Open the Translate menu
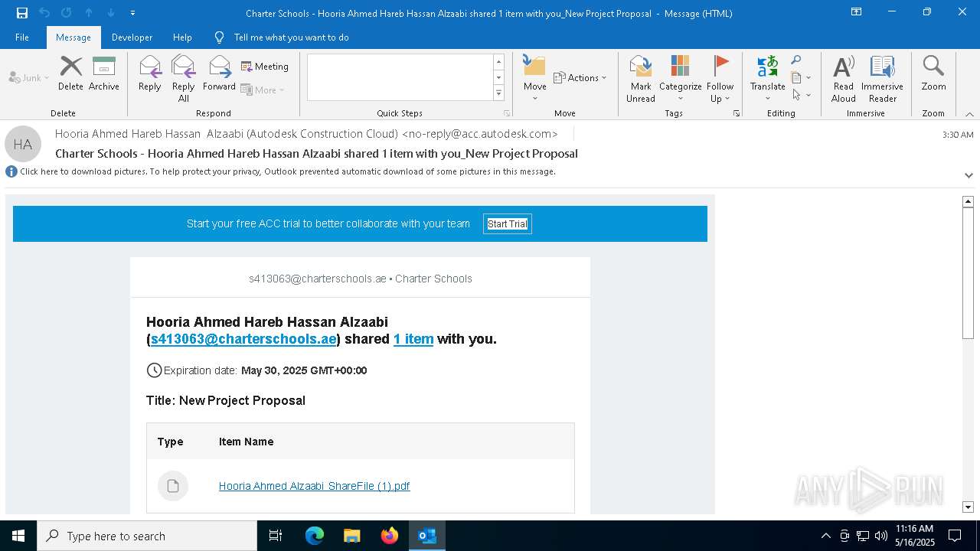The image size is (980, 551). pos(768,79)
